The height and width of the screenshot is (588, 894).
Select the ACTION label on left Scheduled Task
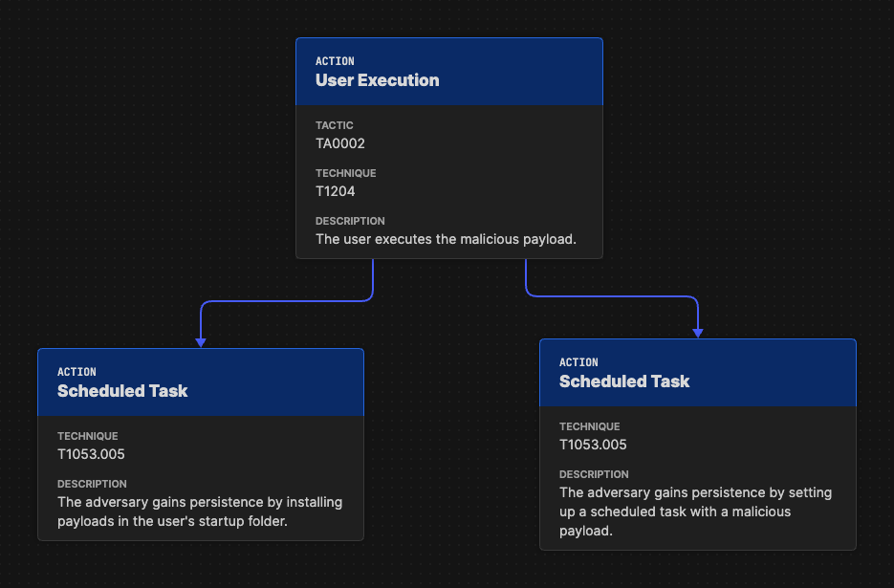(x=76, y=372)
